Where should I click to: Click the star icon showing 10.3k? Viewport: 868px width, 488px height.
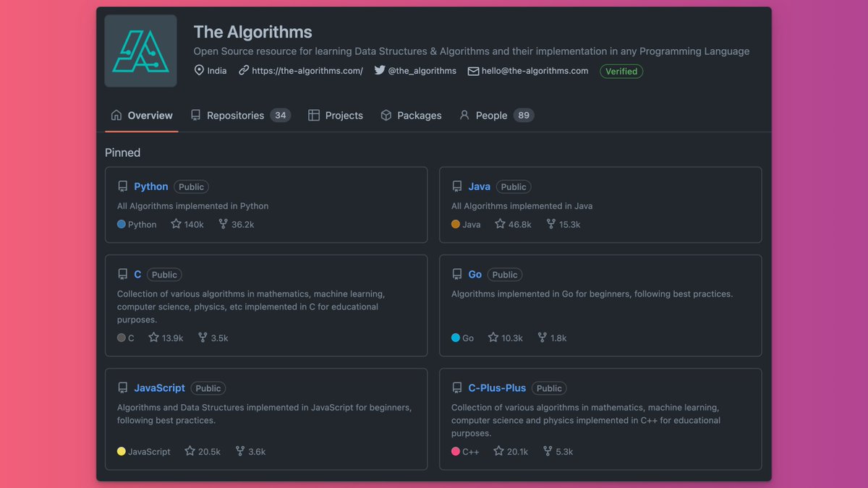click(493, 338)
